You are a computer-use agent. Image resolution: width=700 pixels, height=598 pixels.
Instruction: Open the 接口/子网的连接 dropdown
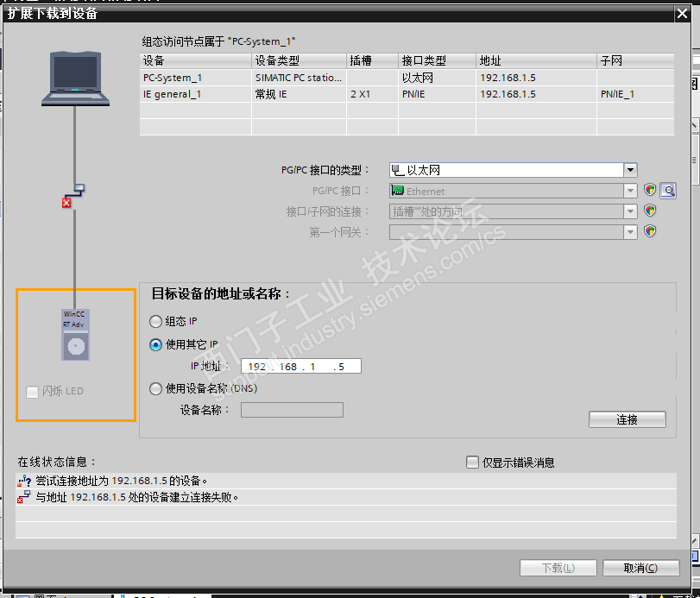(630, 211)
